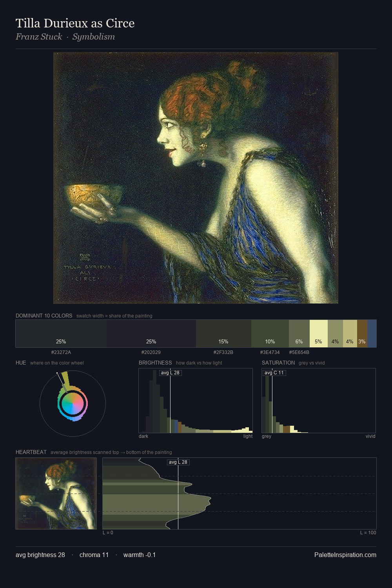
Task: Click the hex code #2F332B
Action: coord(223,352)
